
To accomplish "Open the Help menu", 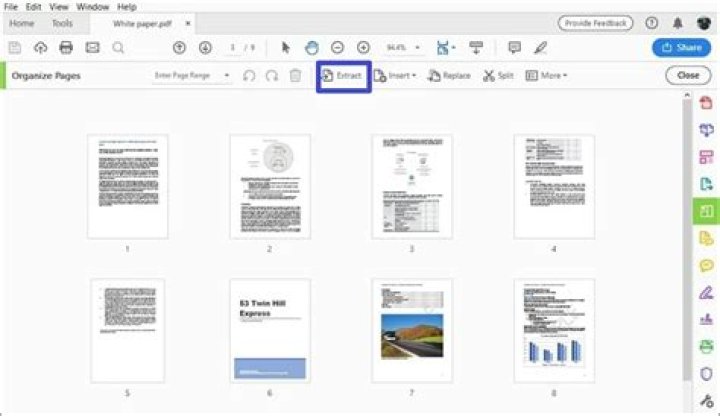I will [126, 7].
